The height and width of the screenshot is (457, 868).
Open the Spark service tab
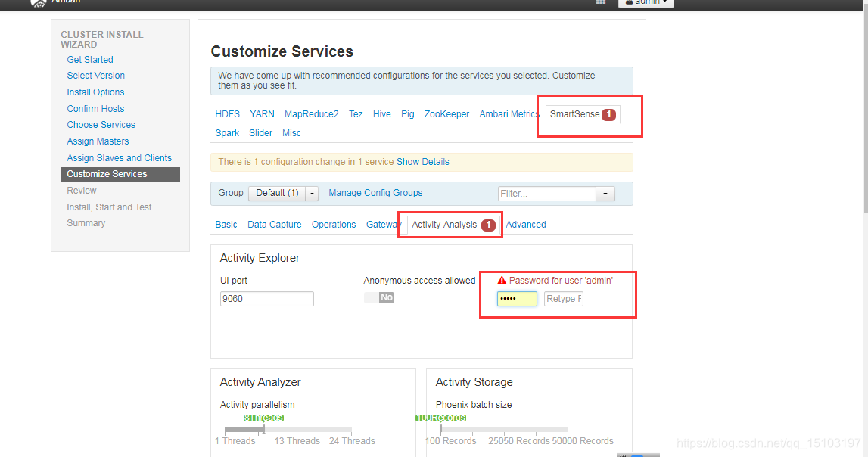click(x=227, y=132)
